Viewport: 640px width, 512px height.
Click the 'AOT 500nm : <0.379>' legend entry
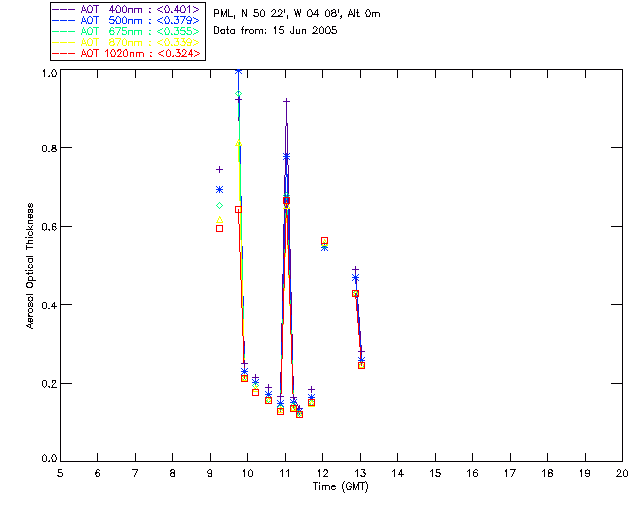coord(126,20)
